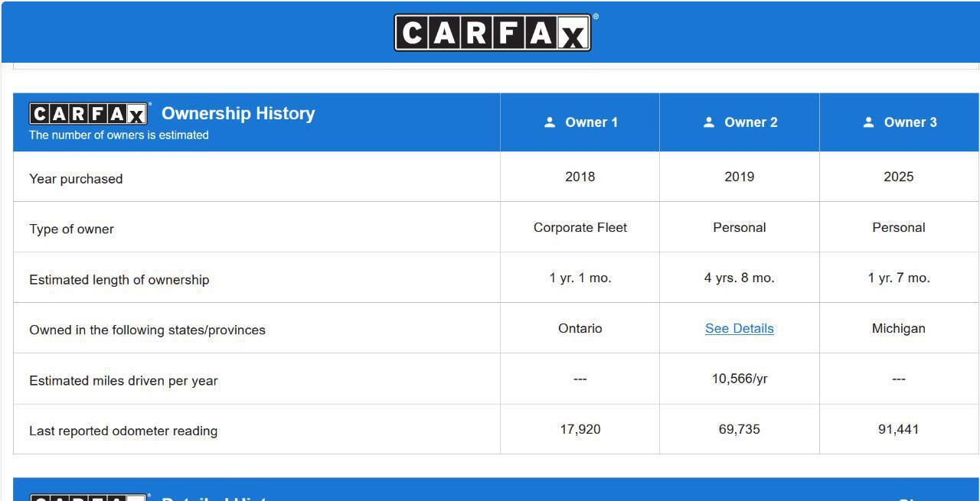Click Estimated miles driven per year label
The image size is (980, 501).
(x=123, y=381)
